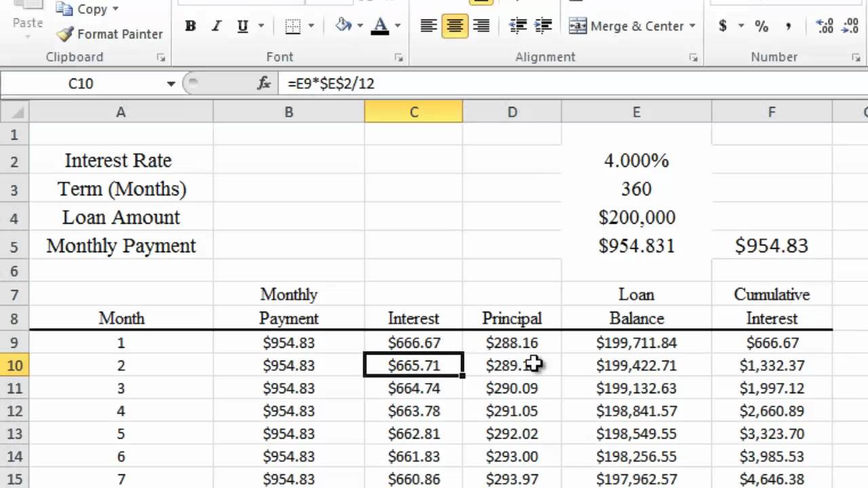This screenshot has height=488, width=868.
Task: Select row 5 header
Action: click(14, 245)
